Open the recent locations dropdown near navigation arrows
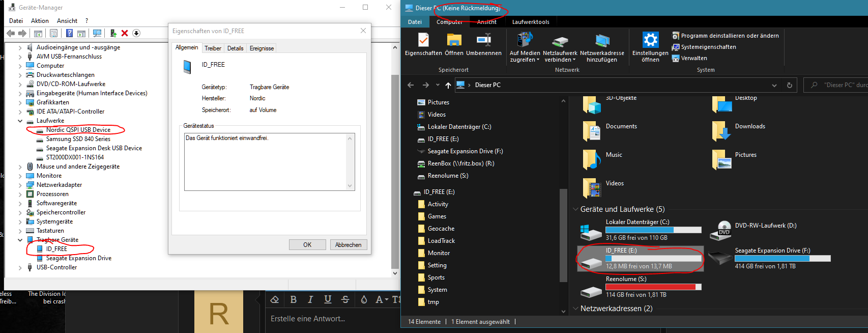 click(x=438, y=85)
